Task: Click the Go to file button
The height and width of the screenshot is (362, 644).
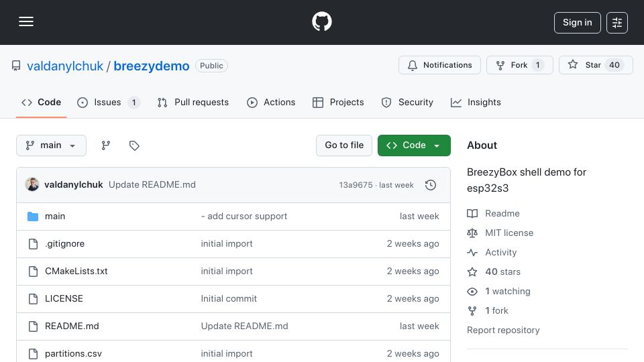Action: coord(344,145)
